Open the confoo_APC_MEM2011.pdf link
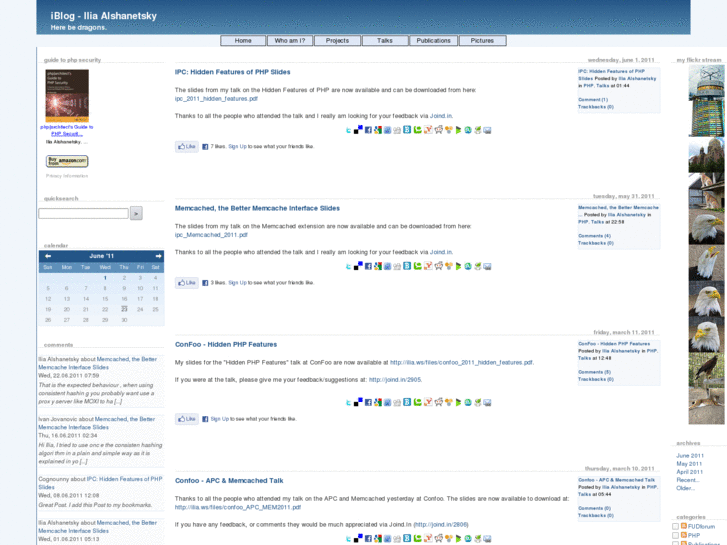The width and height of the screenshot is (727, 545). (x=238, y=507)
